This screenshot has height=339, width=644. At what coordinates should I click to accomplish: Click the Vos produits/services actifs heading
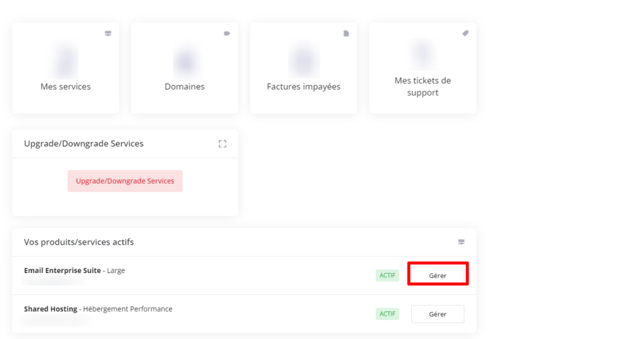[x=79, y=242]
